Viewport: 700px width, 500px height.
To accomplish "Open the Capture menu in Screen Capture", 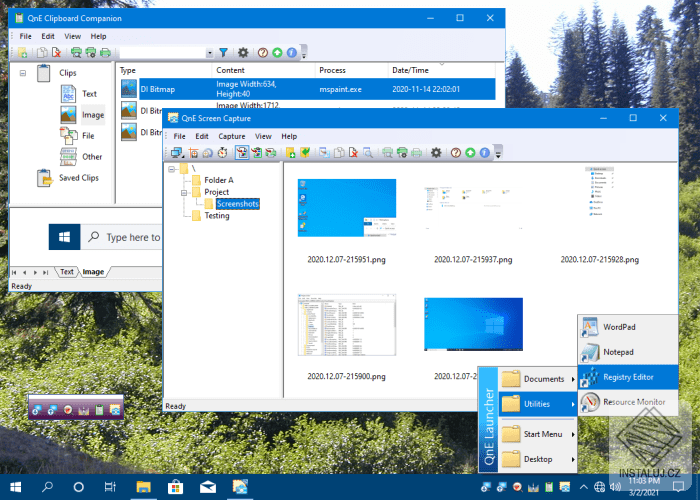I will point(232,136).
